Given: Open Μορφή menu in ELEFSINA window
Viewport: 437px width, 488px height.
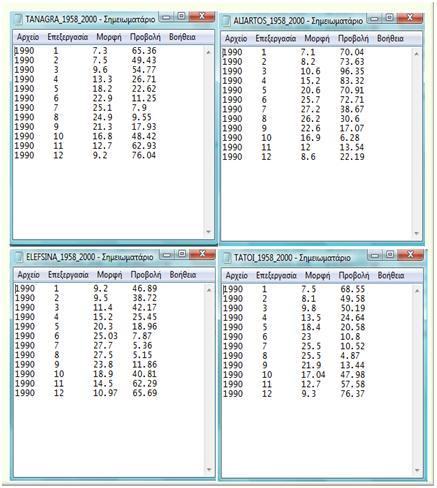Looking at the screenshot, I should (x=110, y=275).
